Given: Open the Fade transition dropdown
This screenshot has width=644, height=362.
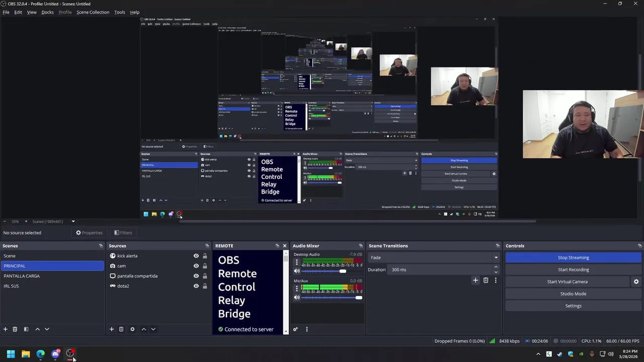Looking at the screenshot, I should tap(435, 257).
